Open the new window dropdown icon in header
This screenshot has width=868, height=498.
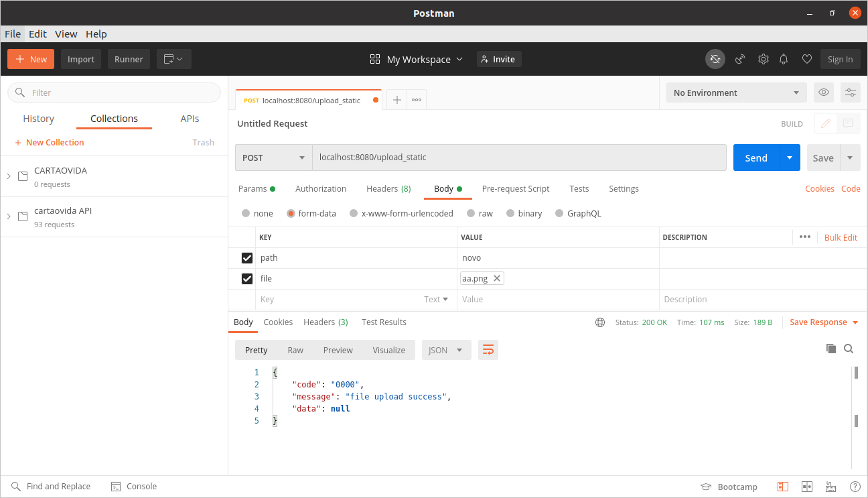click(174, 59)
